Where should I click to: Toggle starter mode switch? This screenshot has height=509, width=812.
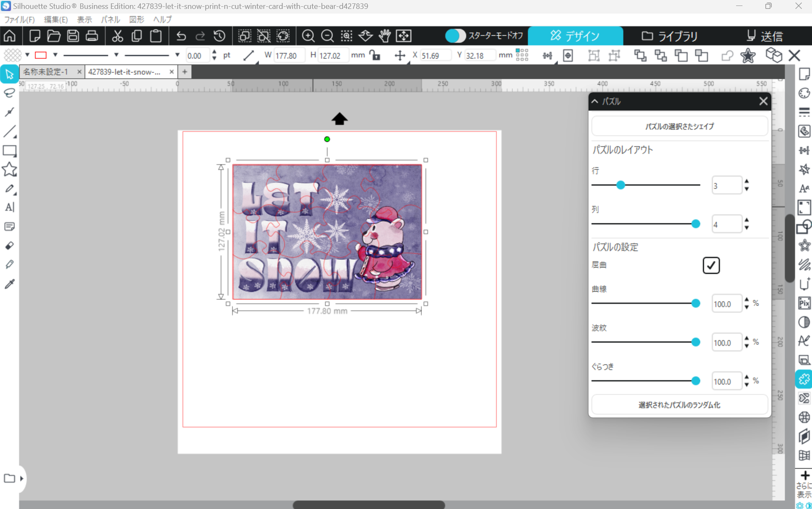pos(455,36)
